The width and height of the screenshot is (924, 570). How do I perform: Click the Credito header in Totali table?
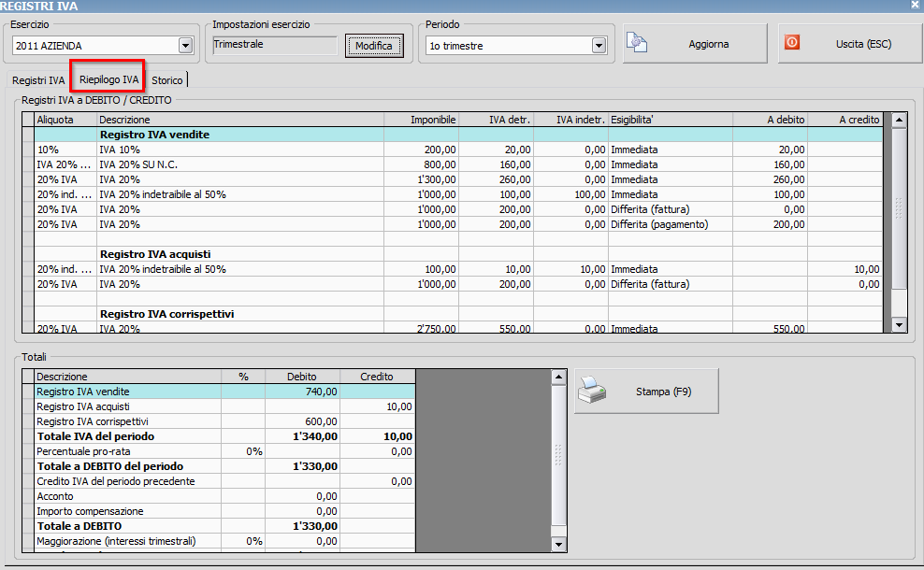tap(378, 377)
